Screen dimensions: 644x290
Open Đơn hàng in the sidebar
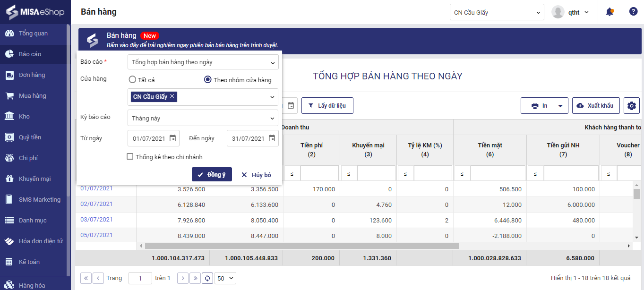click(x=32, y=75)
